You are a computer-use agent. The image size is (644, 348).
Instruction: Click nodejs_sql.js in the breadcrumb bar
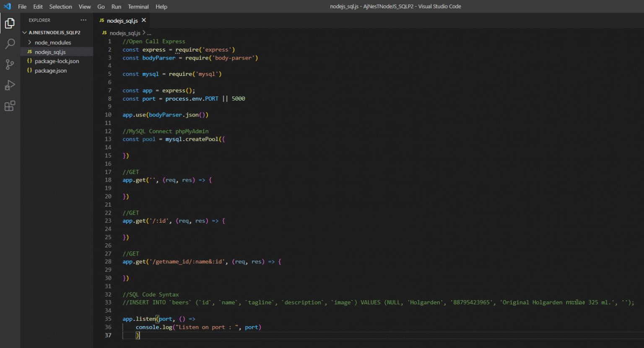125,33
